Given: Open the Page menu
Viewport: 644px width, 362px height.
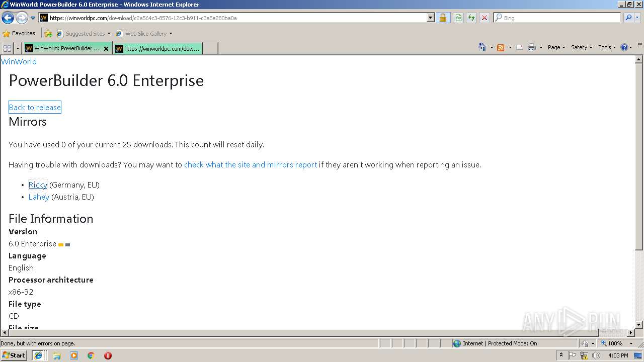Looking at the screenshot, I should pos(556,47).
